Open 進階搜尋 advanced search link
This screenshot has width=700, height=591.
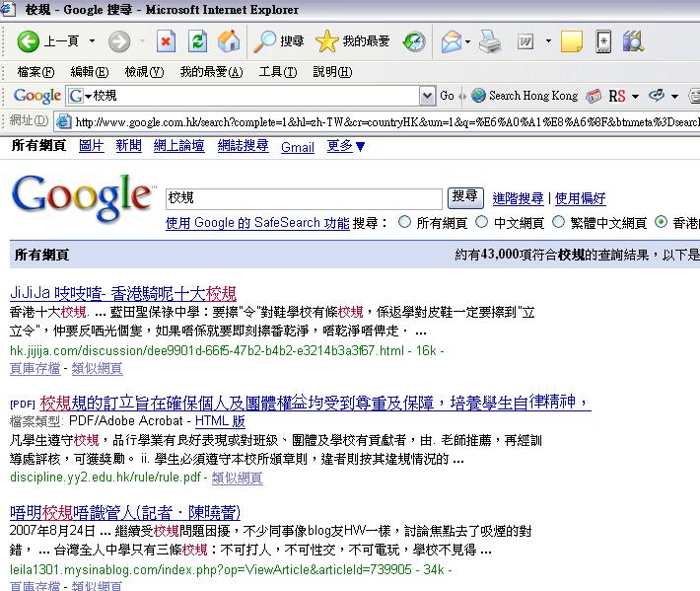click(x=518, y=198)
